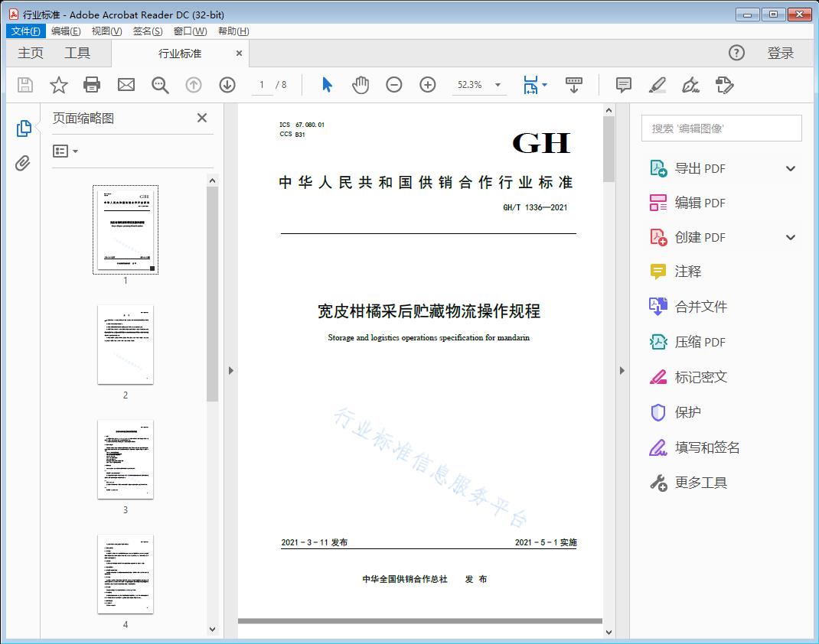Save the document with the disk icon
This screenshot has height=644, width=819.
tap(24, 85)
